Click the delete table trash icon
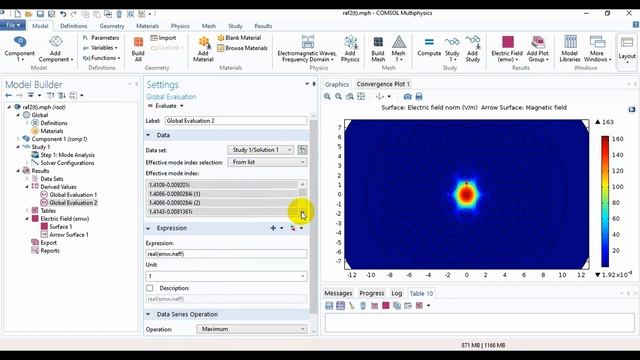Image resolution: width=640 pixels, height=360 pixels. tap(363, 305)
